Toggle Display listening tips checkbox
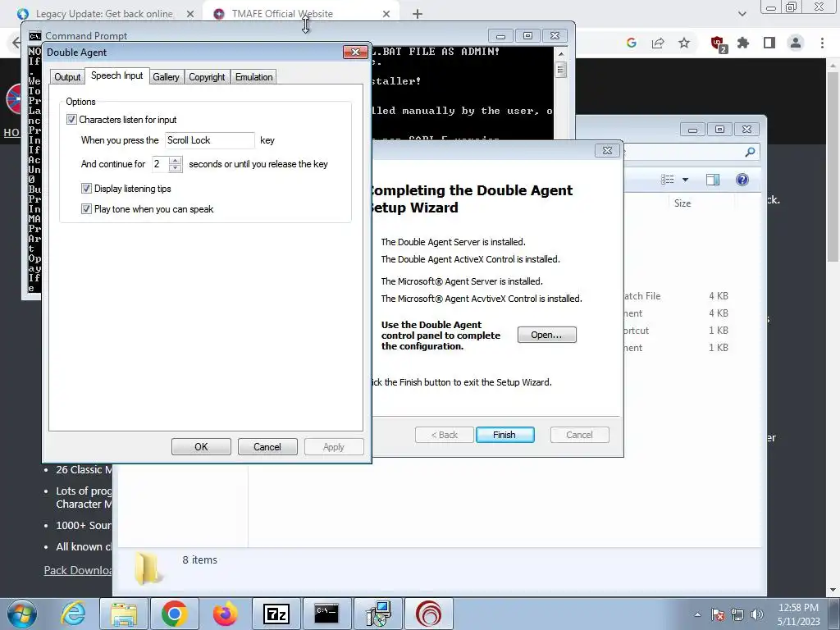840x630 pixels. (x=86, y=189)
